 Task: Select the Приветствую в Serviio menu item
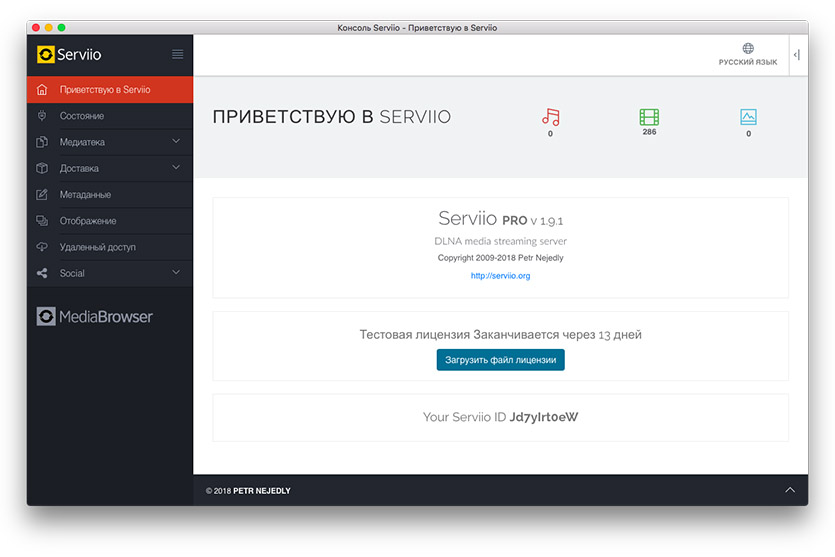click(x=110, y=89)
